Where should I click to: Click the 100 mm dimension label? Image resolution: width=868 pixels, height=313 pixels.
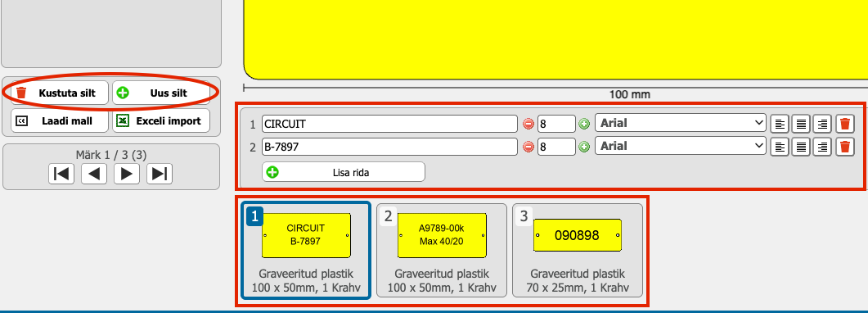[x=629, y=95]
